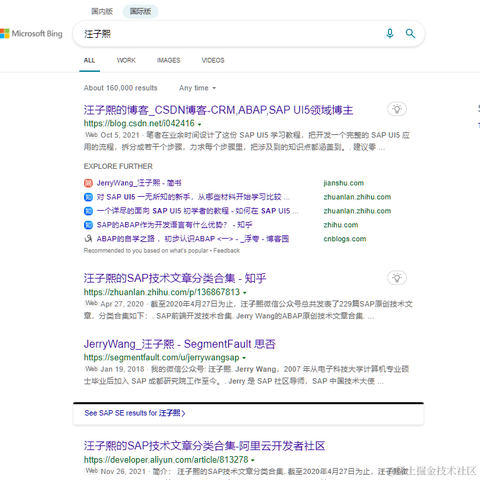Open 汪子熙的SAP技术文章分类合集 - 知乎 result

tap(175, 278)
